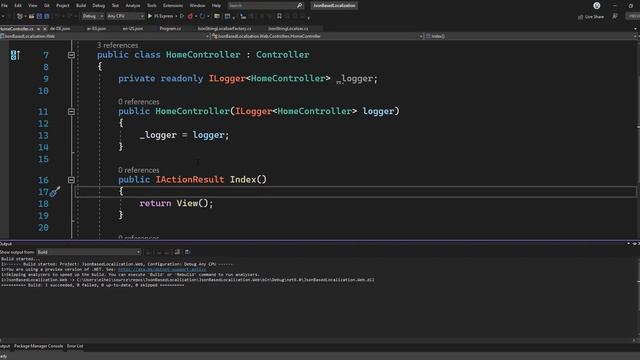
Task: Click Start Without Debugging outline play icon
Action: tap(182, 16)
